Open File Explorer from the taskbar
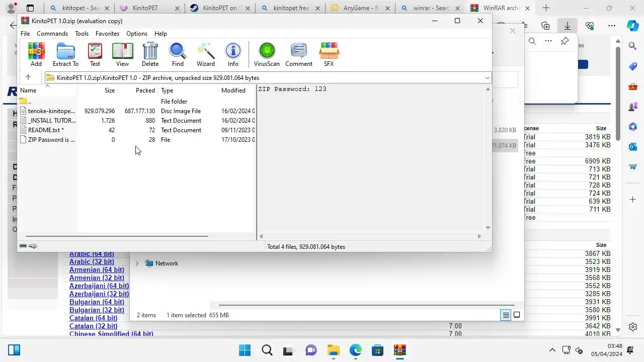Viewport: 644px width, 362px height. pos(333,350)
